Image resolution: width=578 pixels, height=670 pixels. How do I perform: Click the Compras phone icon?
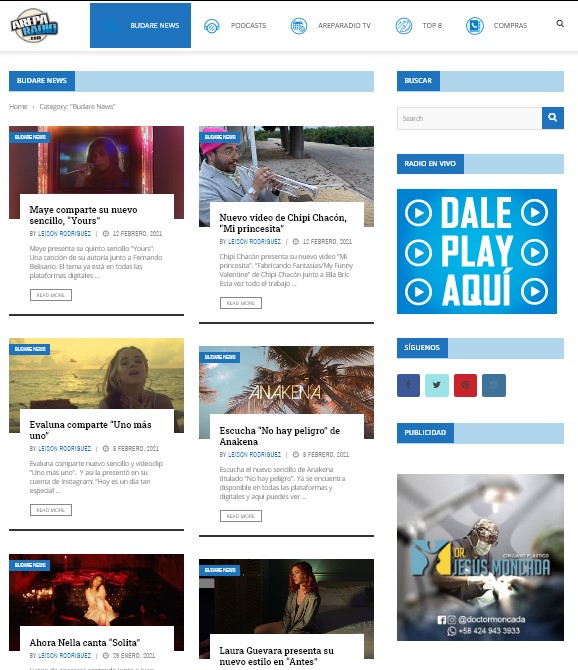pos(475,26)
